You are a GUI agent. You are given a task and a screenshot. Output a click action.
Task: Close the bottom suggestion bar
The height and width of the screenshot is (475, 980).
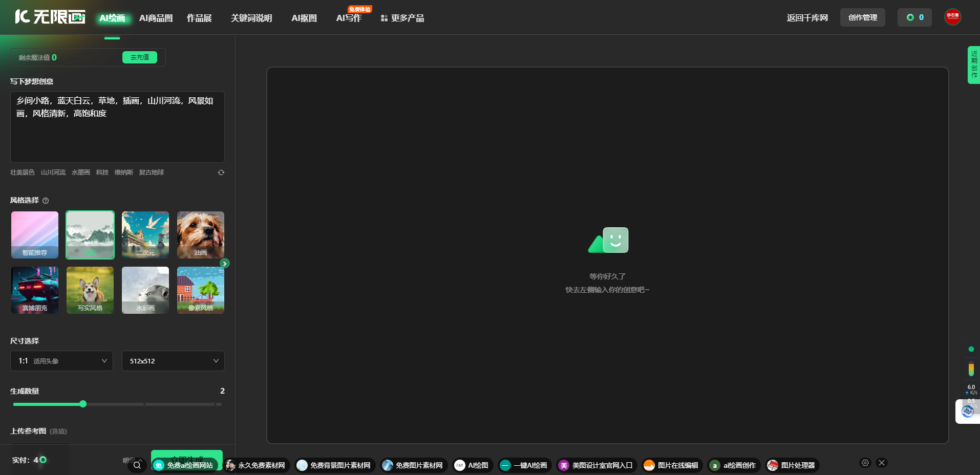(x=881, y=463)
